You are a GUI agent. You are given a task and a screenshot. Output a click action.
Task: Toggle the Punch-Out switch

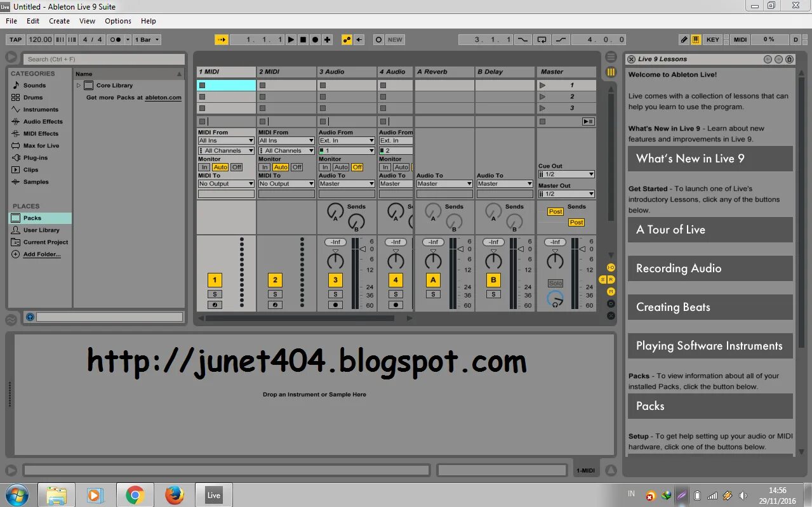pyautogui.click(x=561, y=39)
